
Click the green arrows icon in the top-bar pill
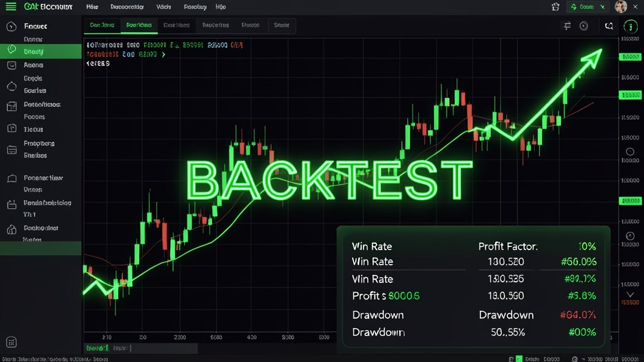pyautogui.click(x=574, y=7)
